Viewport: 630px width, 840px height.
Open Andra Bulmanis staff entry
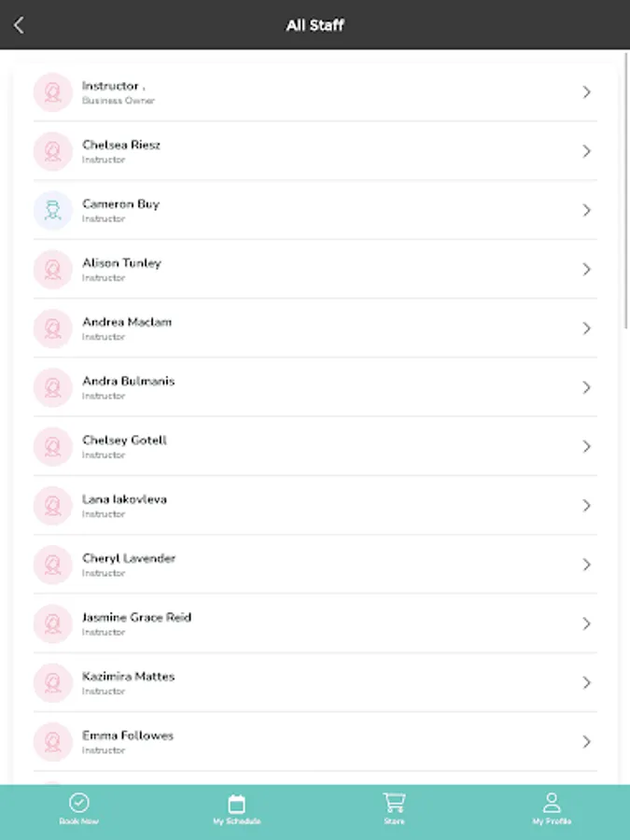click(x=315, y=387)
